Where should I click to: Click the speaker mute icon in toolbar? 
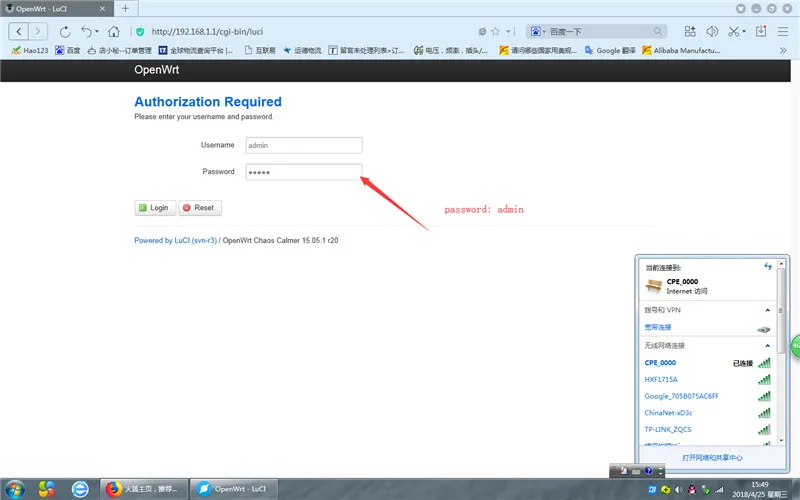pos(712,32)
